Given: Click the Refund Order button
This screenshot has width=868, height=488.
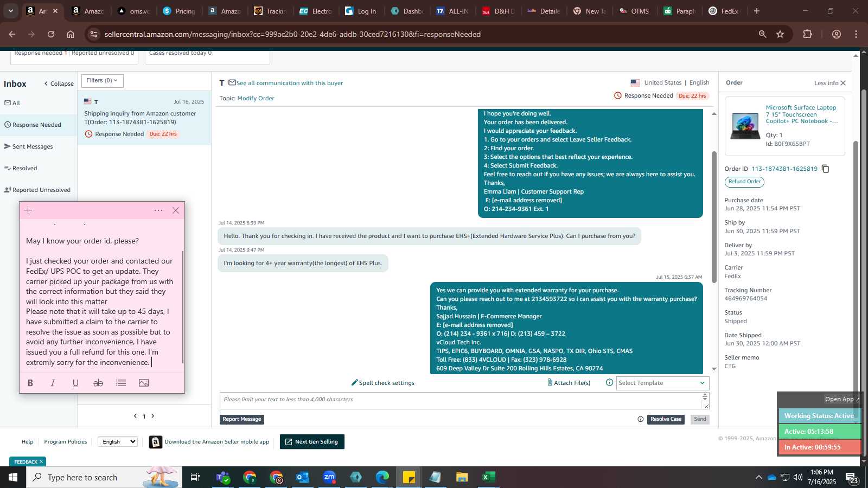Looking at the screenshot, I should [x=744, y=182].
